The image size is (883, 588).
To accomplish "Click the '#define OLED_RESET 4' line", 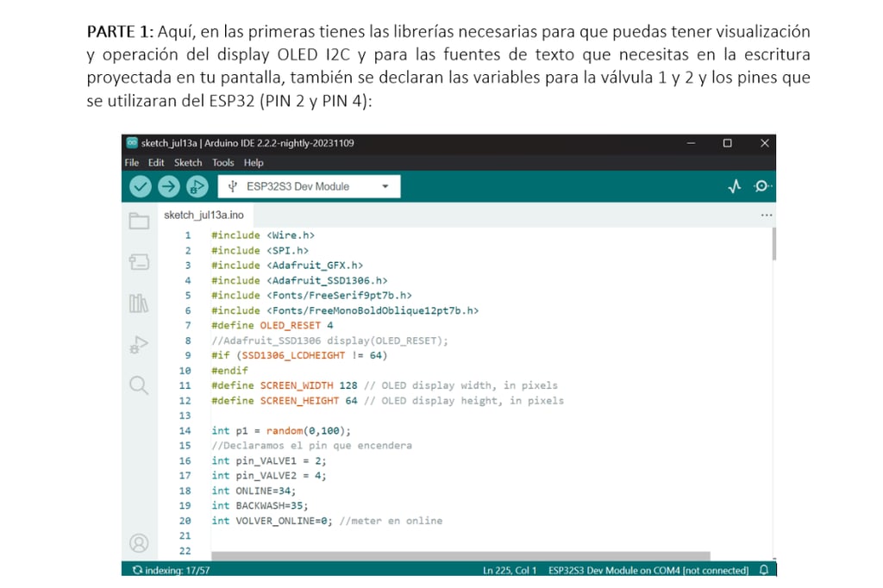I will tap(272, 326).
